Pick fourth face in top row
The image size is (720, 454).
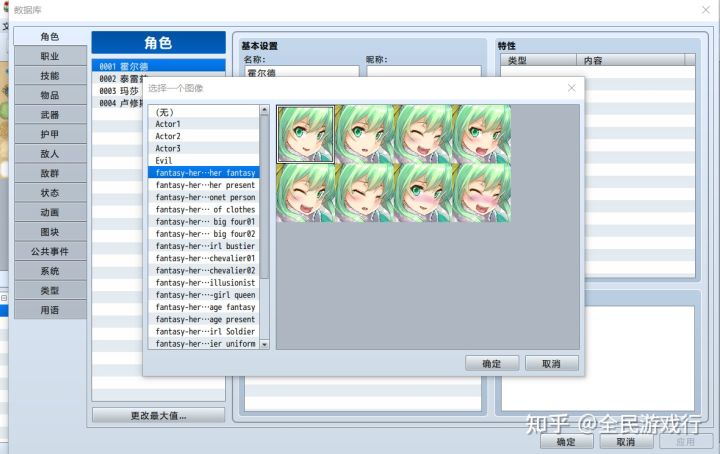click(482, 134)
